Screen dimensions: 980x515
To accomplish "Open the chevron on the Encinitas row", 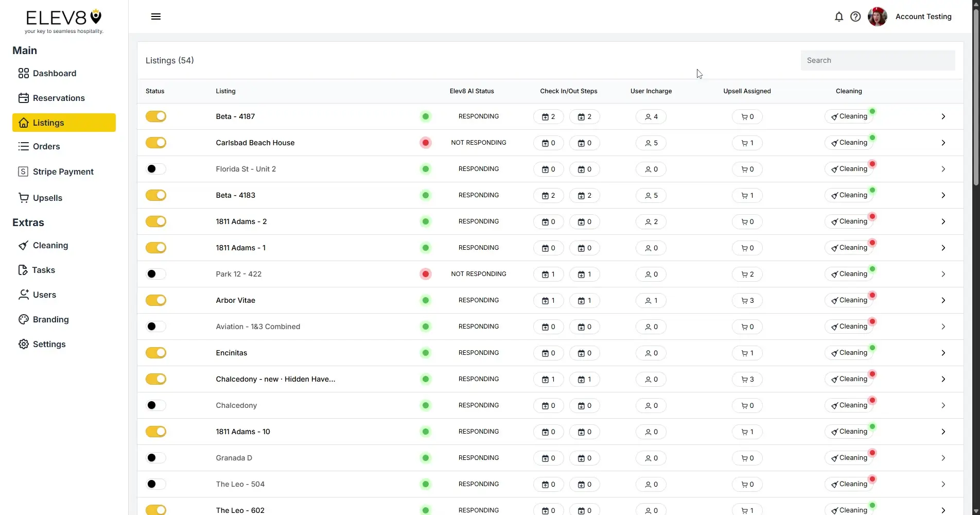I will (x=943, y=352).
